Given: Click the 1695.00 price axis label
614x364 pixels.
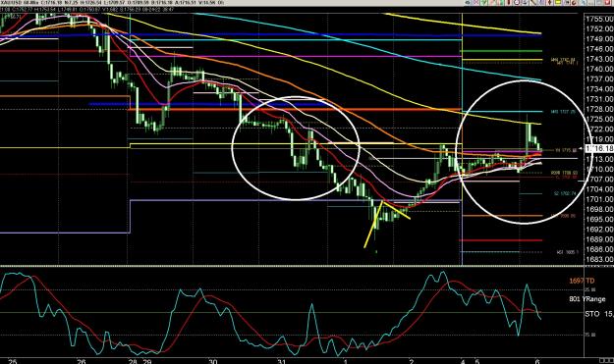Looking at the screenshot, I should [599, 220].
